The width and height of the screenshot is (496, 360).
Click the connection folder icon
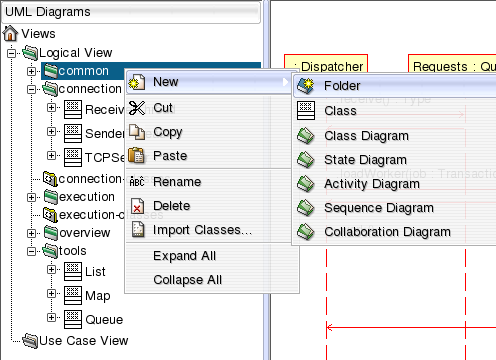pyautogui.click(x=50, y=89)
